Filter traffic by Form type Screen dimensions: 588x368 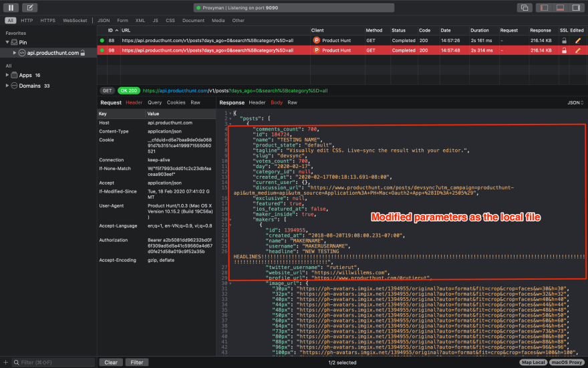coord(123,20)
